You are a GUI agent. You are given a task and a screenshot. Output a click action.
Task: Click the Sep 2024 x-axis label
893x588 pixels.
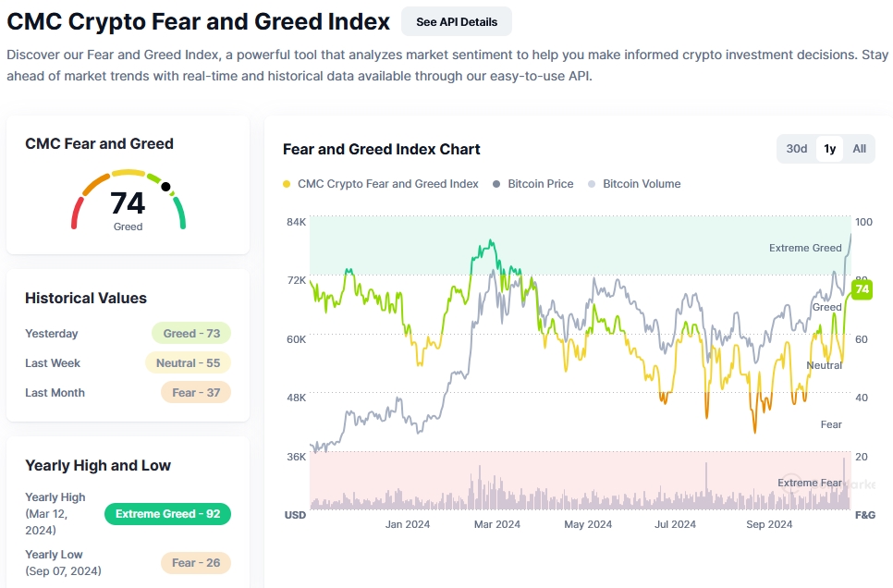click(769, 524)
